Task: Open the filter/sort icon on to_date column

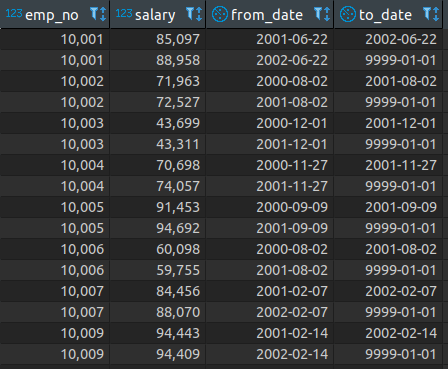Action: coord(431,14)
